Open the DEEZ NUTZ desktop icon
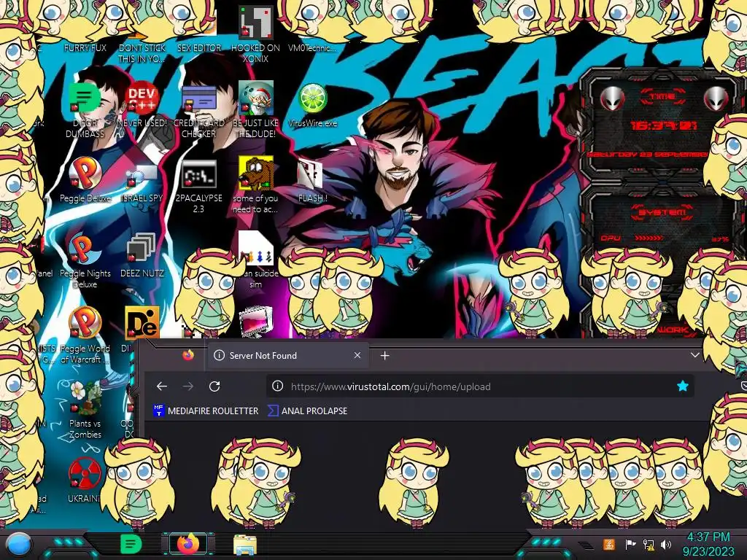This screenshot has height=560, width=747. (x=142, y=249)
